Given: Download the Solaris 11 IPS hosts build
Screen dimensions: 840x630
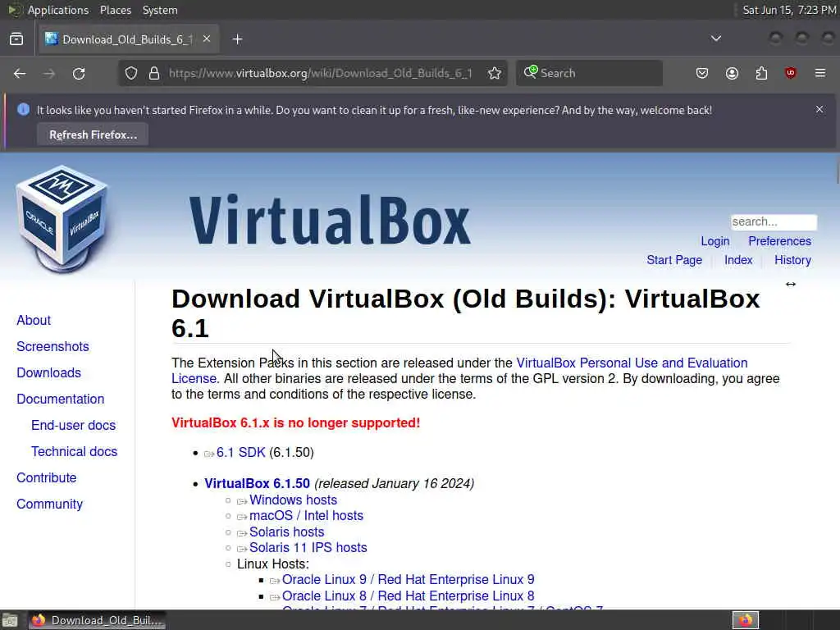Looking at the screenshot, I should point(308,547).
